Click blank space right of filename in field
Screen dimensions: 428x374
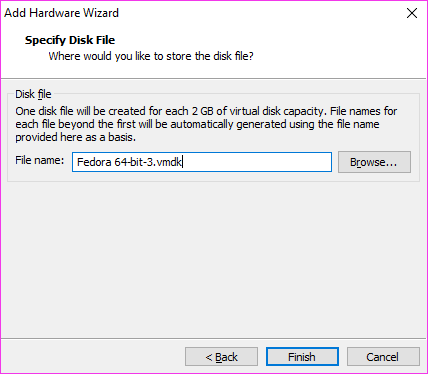pos(257,162)
